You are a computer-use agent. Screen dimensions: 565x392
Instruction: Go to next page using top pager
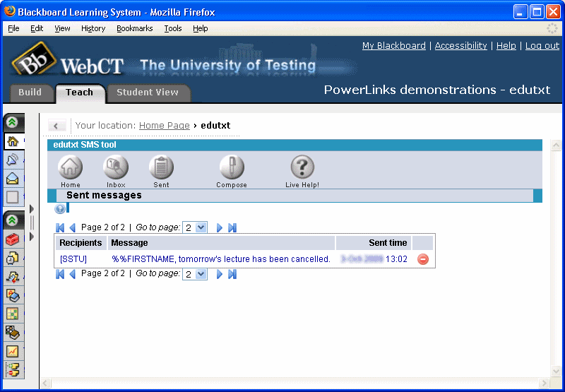(x=220, y=227)
